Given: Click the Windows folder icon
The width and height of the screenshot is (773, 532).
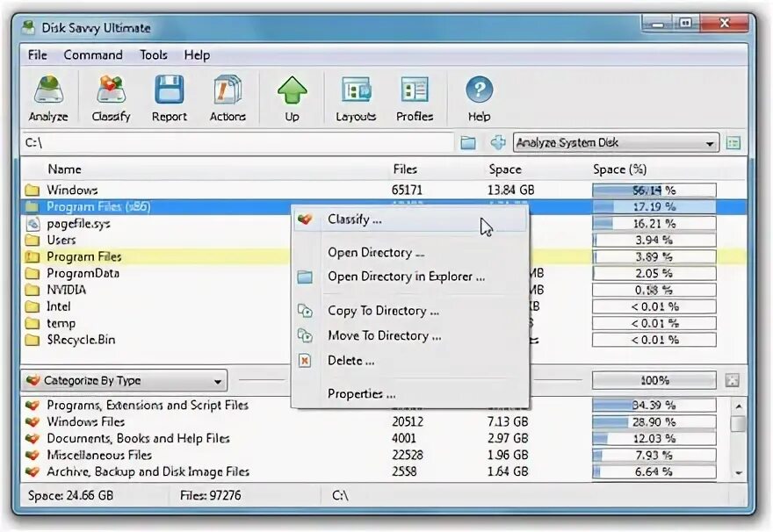Looking at the screenshot, I should [32, 190].
